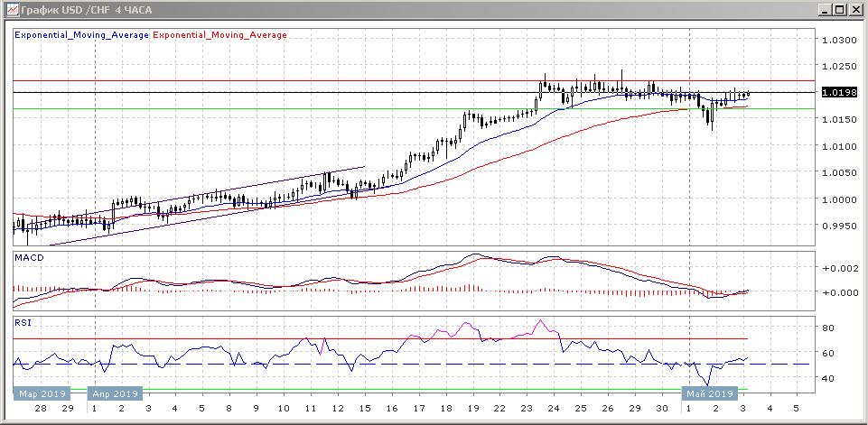Viewport: 868px width, 425px height.
Task: Click the MACD indicator panel label
Action: [x=30, y=258]
